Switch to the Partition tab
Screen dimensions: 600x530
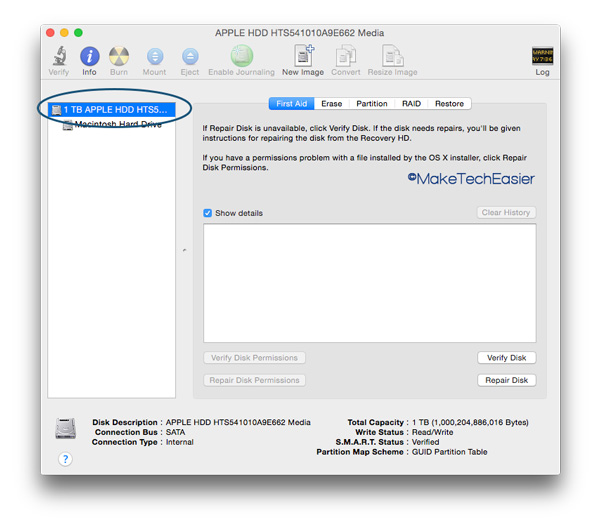click(x=372, y=104)
